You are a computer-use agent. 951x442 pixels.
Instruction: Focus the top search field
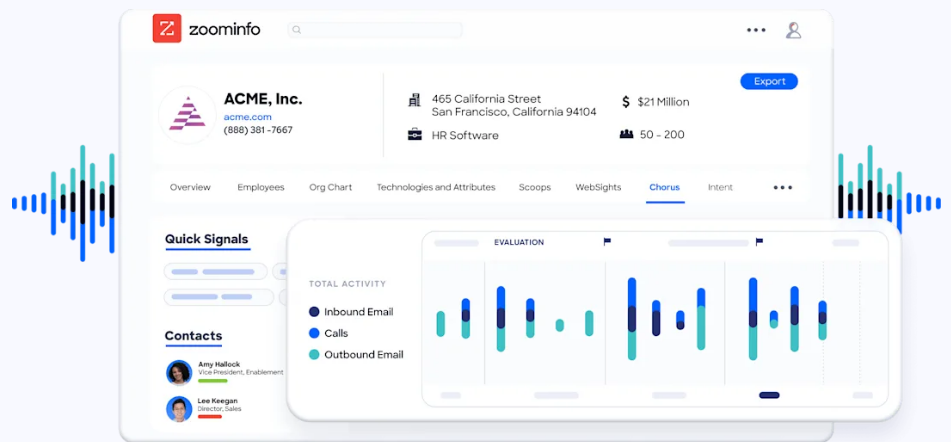pyautogui.click(x=375, y=30)
